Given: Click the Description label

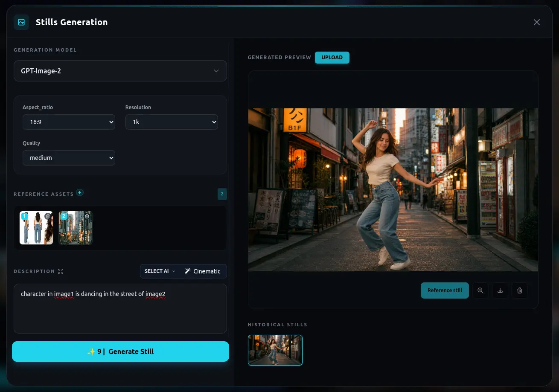Looking at the screenshot, I should coord(34,271).
